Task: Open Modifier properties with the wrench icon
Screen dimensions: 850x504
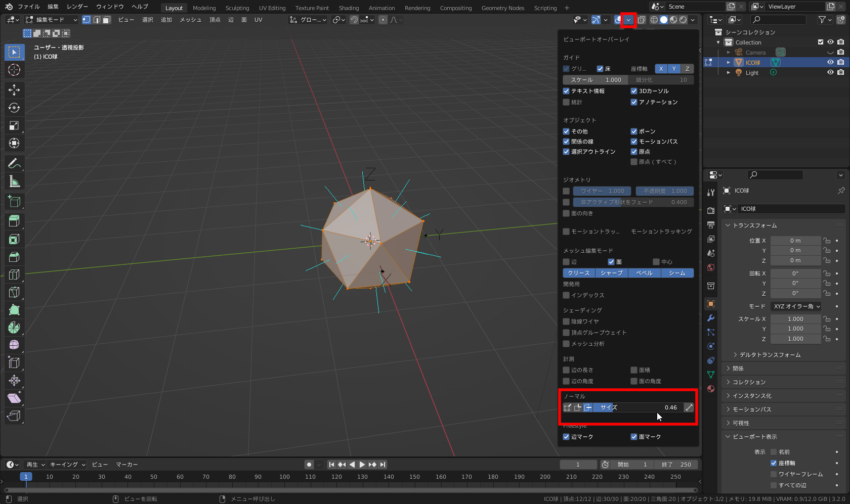Action: coord(710,317)
